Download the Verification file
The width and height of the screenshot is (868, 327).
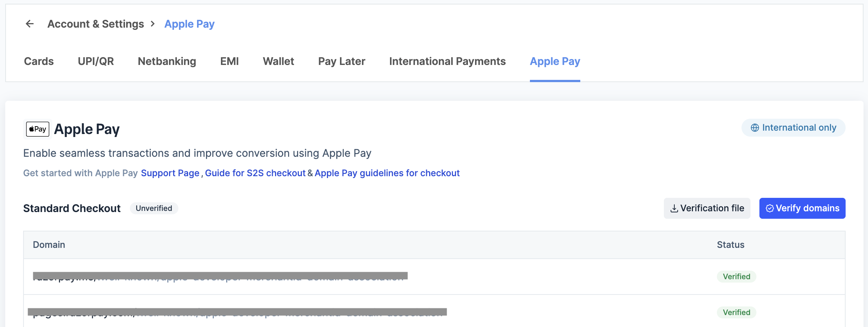point(707,208)
